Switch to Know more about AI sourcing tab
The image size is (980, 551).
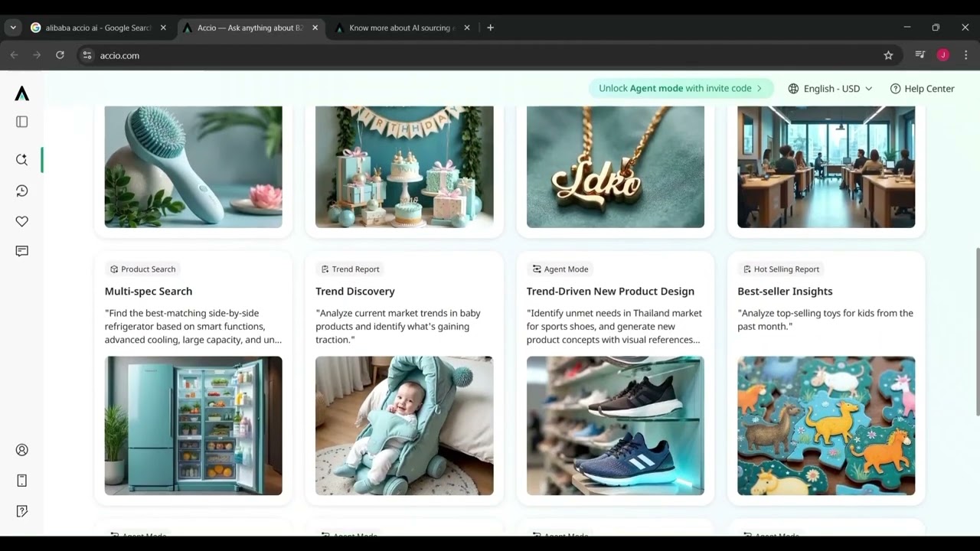click(401, 28)
